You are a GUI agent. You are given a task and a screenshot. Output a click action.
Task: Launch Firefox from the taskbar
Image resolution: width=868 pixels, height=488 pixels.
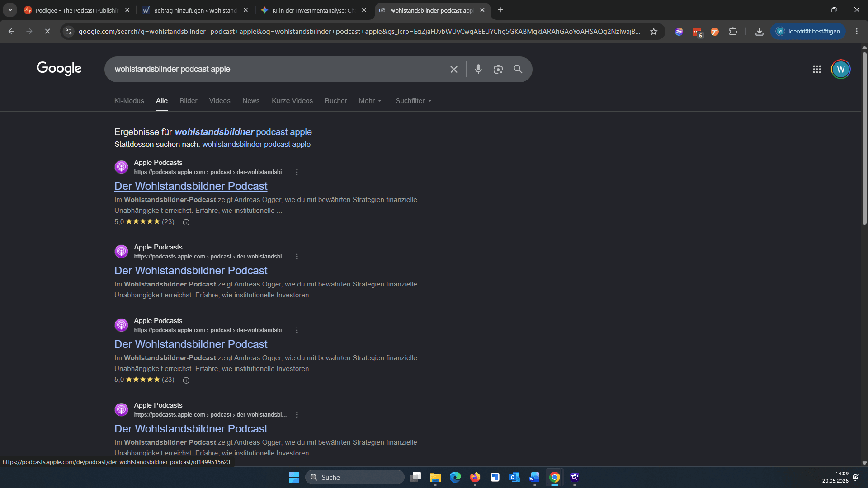point(475,477)
